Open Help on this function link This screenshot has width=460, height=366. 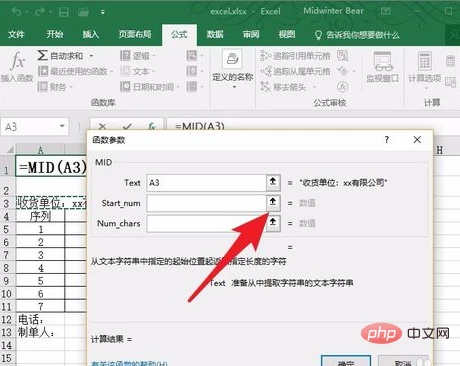pyautogui.click(x=129, y=363)
